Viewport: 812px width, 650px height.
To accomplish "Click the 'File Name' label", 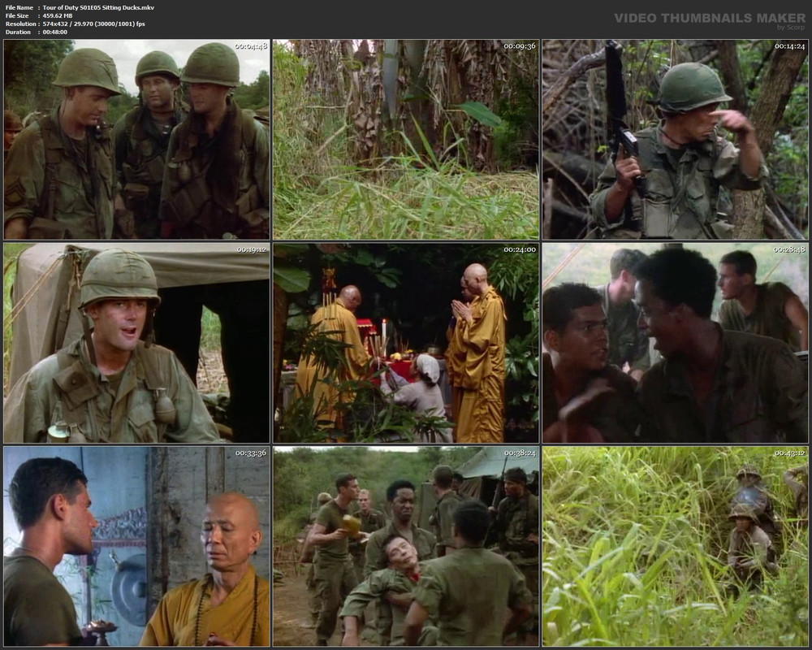I will click(19, 8).
